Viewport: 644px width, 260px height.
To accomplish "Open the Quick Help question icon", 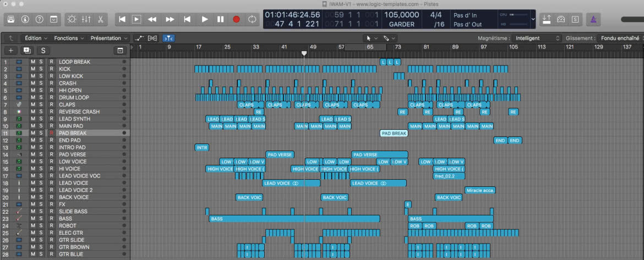I will 40,19.
